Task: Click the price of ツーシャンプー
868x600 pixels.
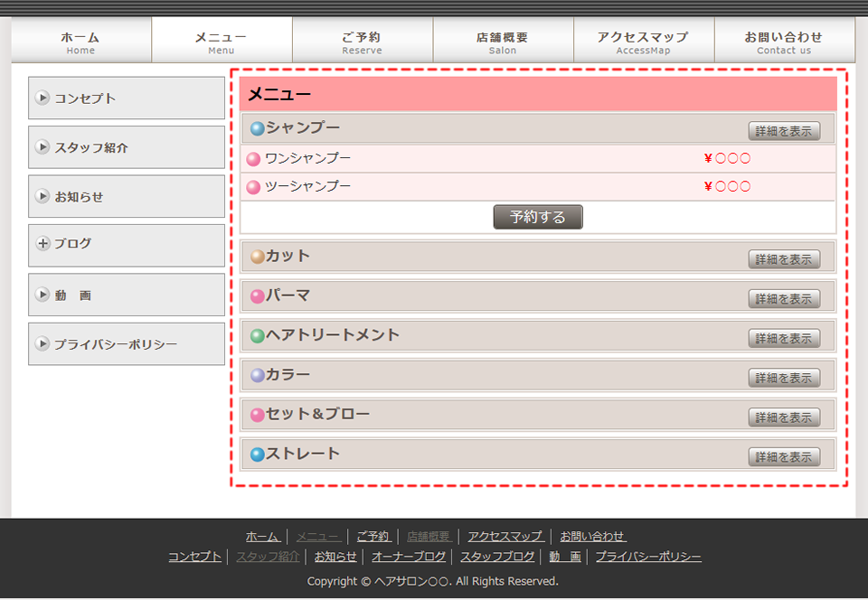Action: pos(727,186)
